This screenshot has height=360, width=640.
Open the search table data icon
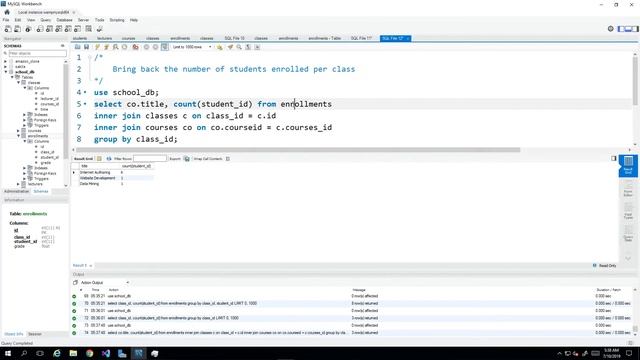click(89, 29)
